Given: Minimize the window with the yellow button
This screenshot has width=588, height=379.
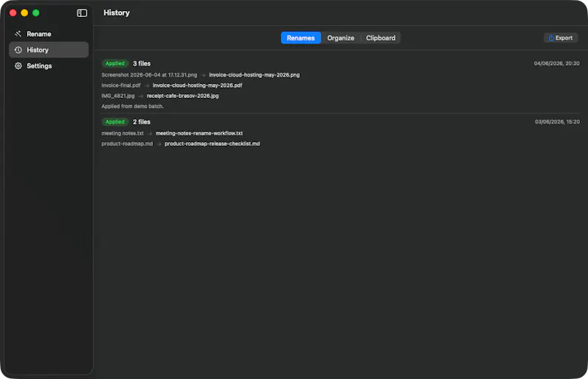Looking at the screenshot, I should coord(24,13).
